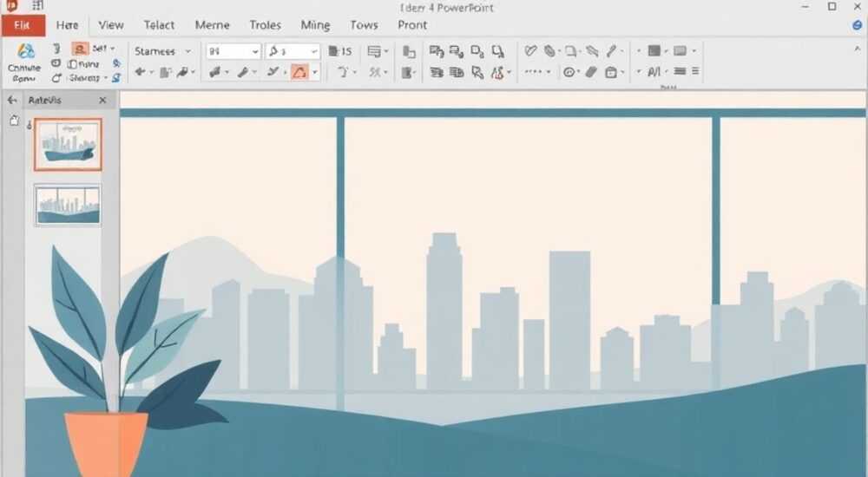Screen dimensions: 868x477
Task: Switch to the Pront tab
Action: pyautogui.click(x=412, y=25)
